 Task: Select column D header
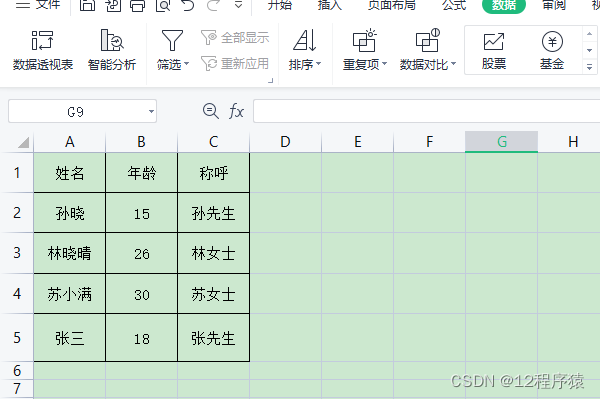[x=285, y=142]
